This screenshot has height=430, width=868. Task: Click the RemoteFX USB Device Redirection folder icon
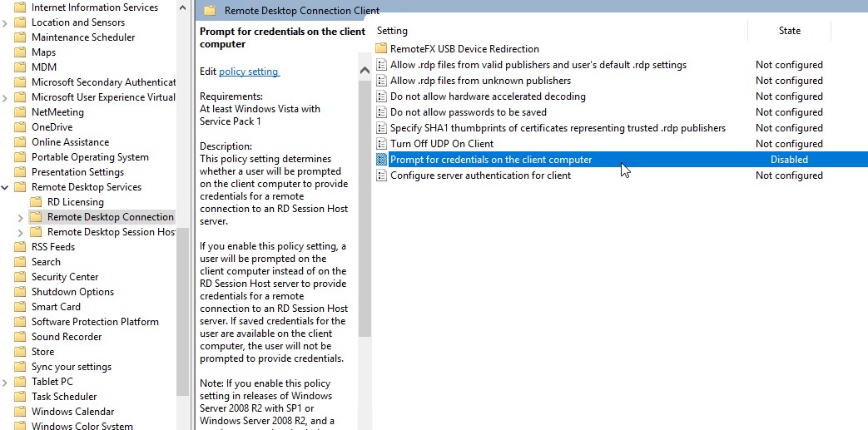(381, 49)
